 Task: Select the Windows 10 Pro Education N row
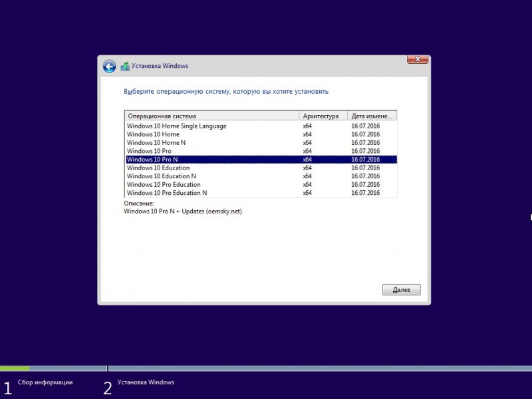coord(261,193)
